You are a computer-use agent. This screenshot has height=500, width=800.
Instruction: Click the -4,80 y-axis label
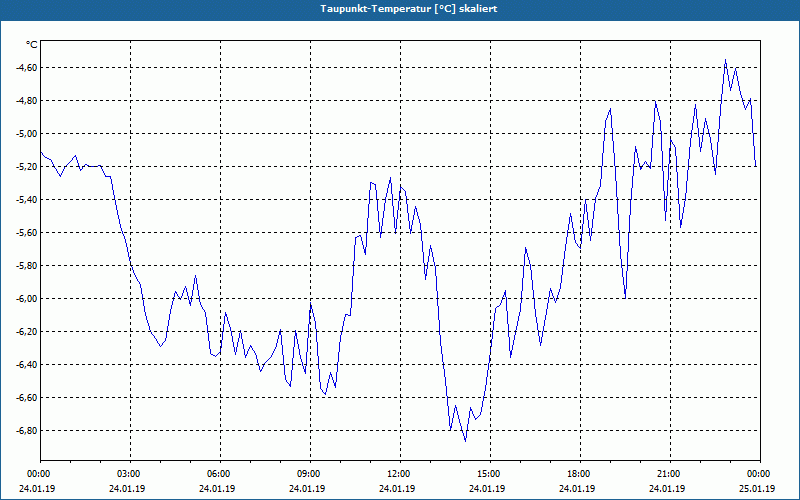pyautogui.click(x=27, y=101)
